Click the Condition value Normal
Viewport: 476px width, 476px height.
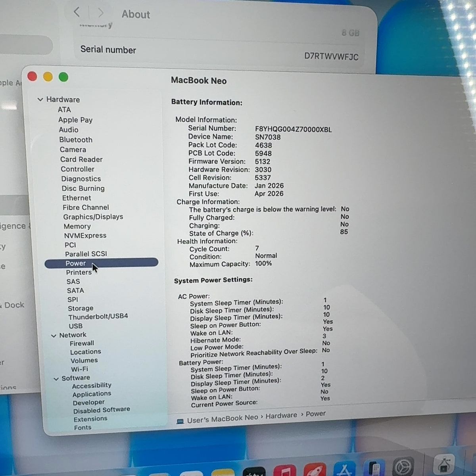(x=266, y=256)
